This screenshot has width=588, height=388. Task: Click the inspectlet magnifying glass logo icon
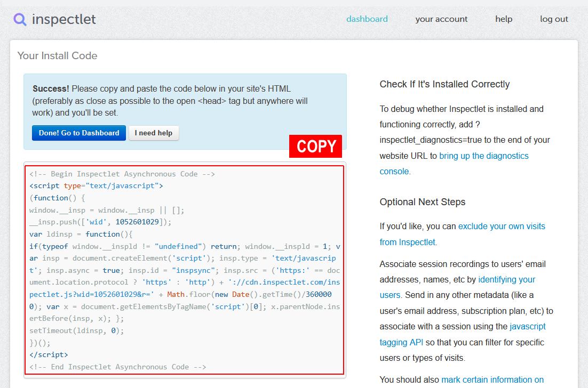tap(19, 19)
